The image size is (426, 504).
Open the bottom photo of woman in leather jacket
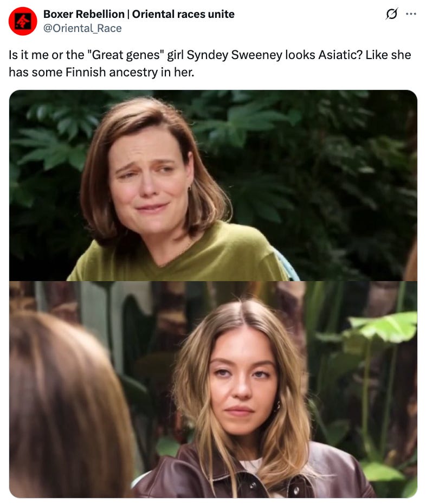213,390
